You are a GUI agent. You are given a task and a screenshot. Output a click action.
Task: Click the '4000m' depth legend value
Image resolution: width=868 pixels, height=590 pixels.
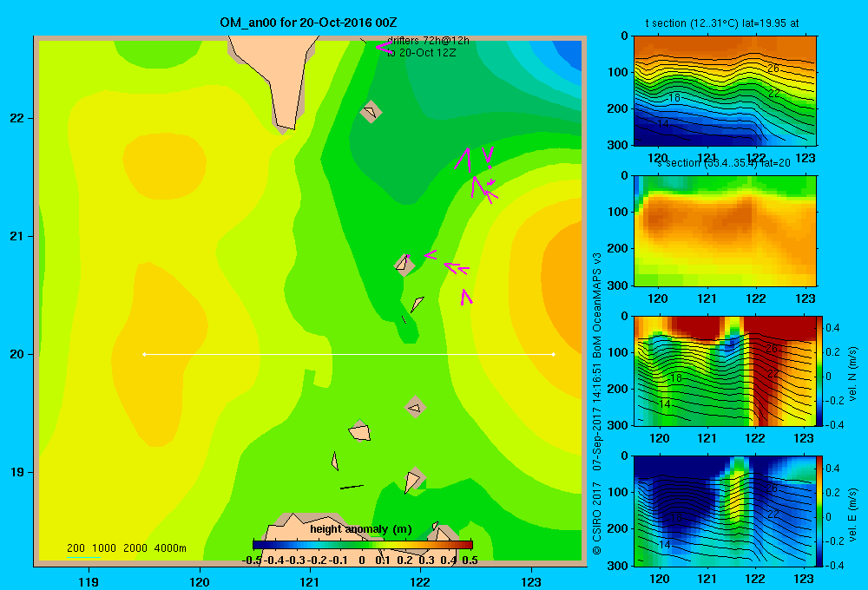point(170,548)
